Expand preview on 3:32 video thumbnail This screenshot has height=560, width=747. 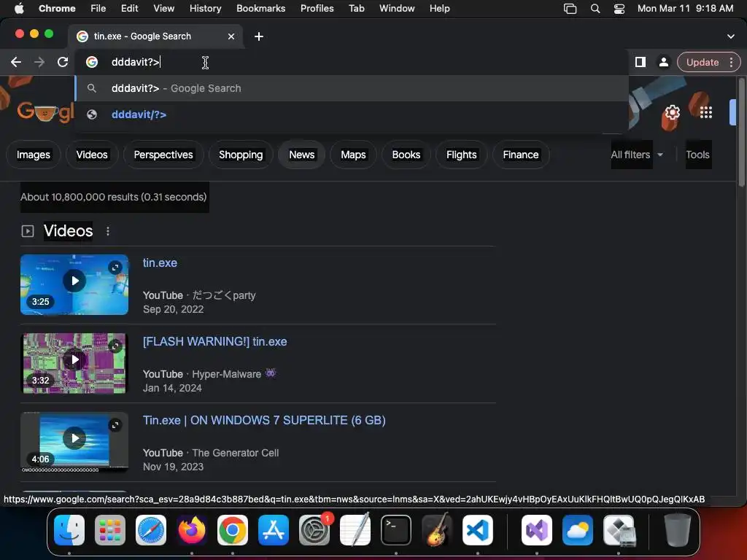[115, 346]
